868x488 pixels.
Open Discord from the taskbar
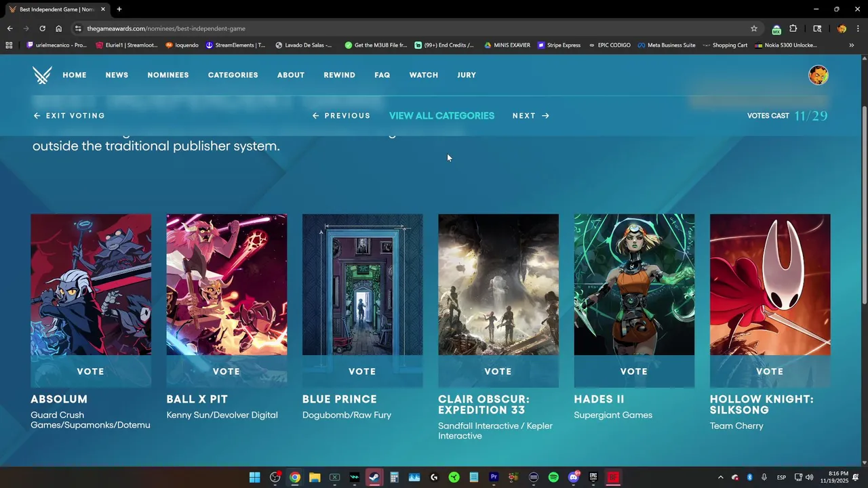tap(574, 477)
